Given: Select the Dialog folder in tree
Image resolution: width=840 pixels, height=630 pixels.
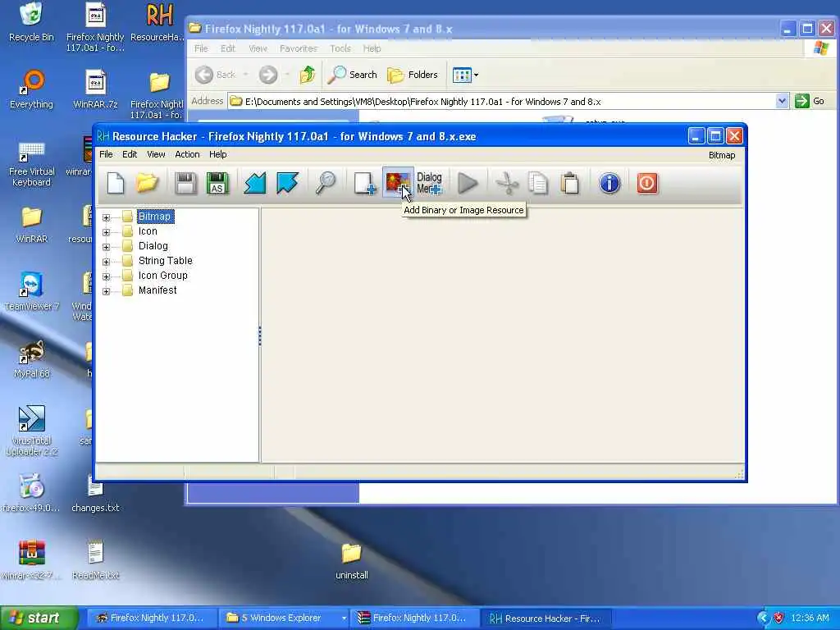Looking at the screenshot, I should [153, 246].
